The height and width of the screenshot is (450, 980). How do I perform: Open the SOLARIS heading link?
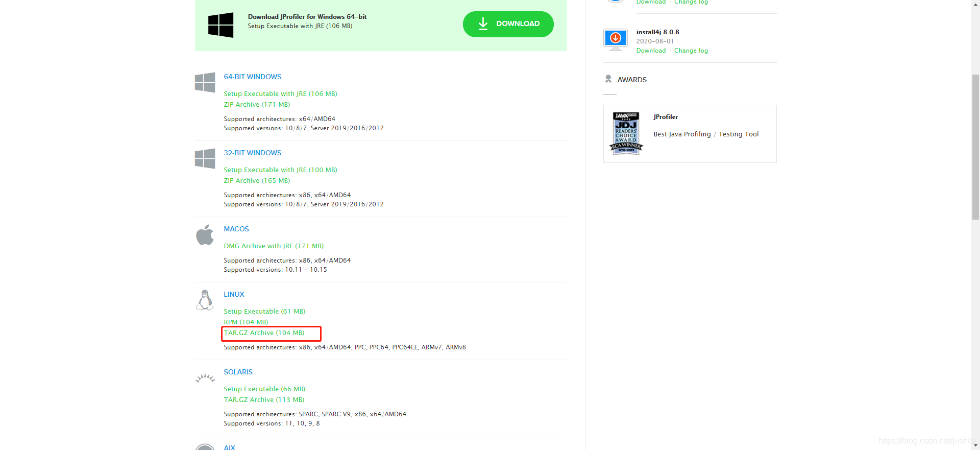click(x=238, y=372)
